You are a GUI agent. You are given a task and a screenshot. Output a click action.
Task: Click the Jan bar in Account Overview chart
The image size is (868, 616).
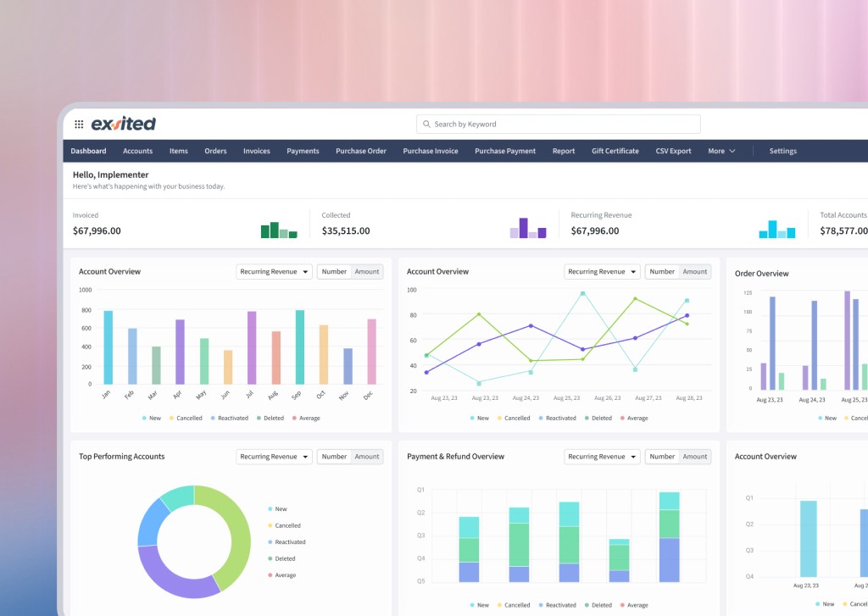[108, 347]
